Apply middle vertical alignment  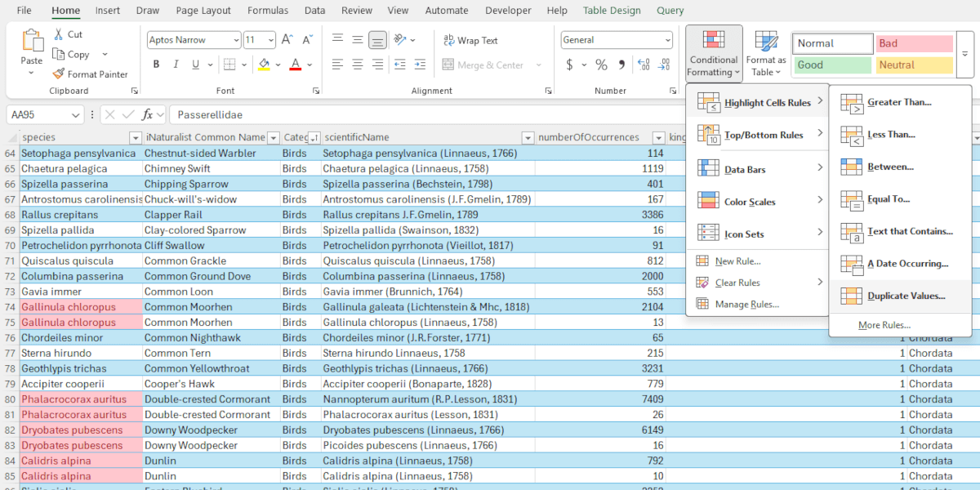(357, 39)
